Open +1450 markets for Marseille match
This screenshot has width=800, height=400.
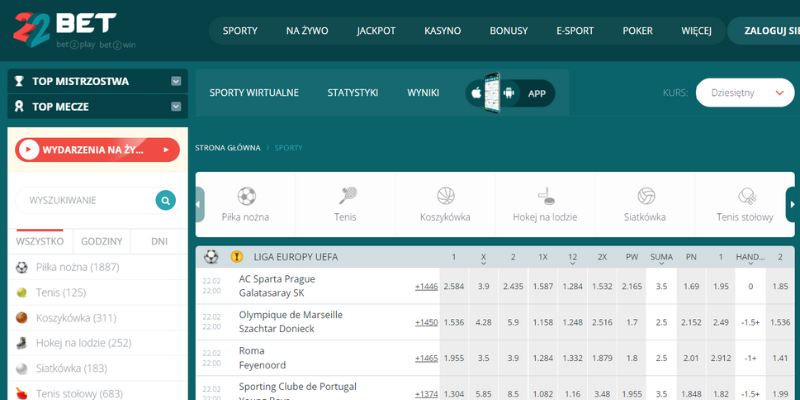point(426,322)
